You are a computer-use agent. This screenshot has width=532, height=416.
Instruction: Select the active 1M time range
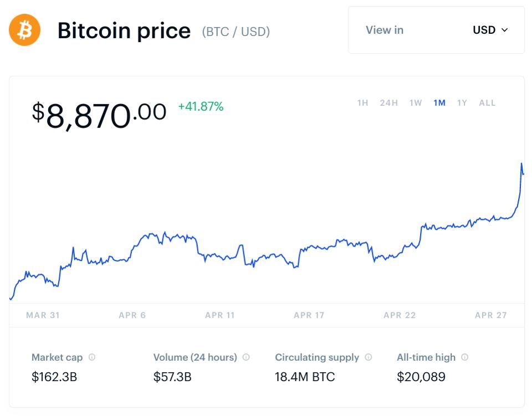click(x=439, y=102)
